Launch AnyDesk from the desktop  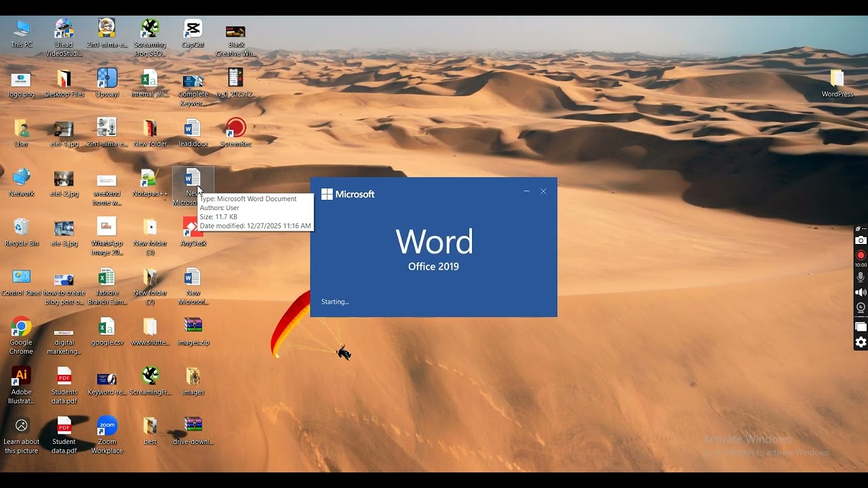tap(193, 232)
